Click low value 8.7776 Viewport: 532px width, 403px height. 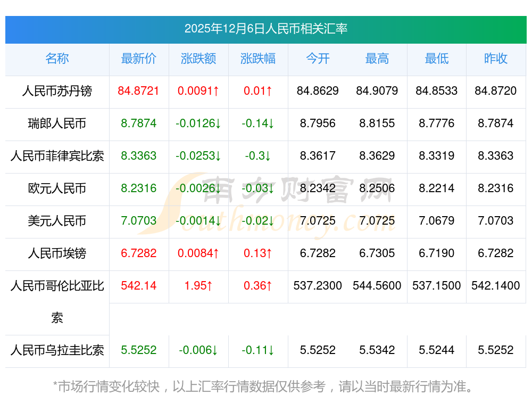[437, 124]
